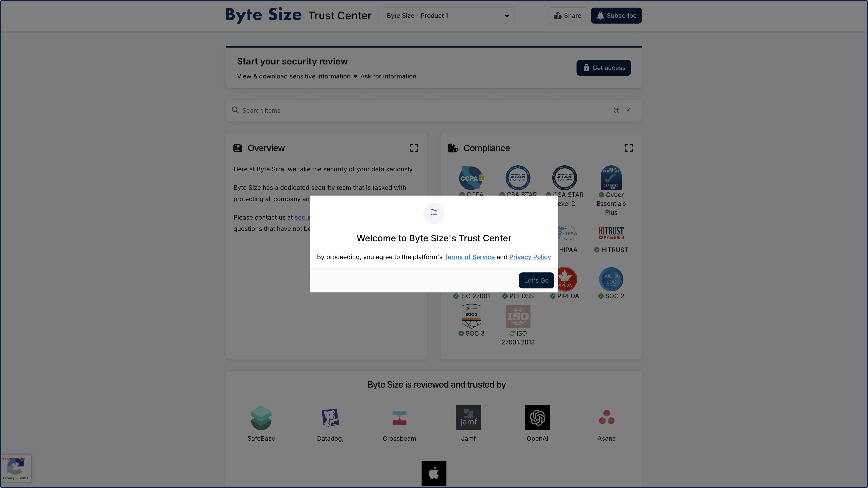The height and width of the screenshot is (488, 868).
Task: Click the SafeBase logo
Action: 261,418
